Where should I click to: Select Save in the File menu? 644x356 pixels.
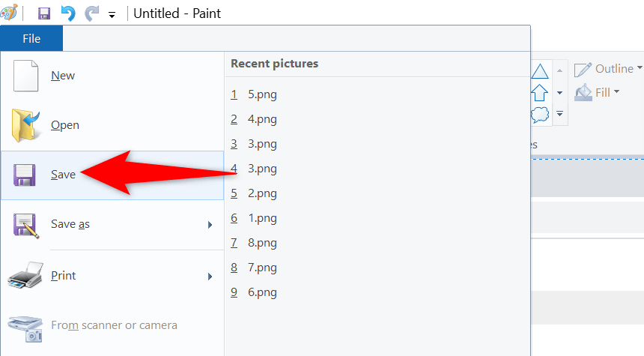(63, 175)
